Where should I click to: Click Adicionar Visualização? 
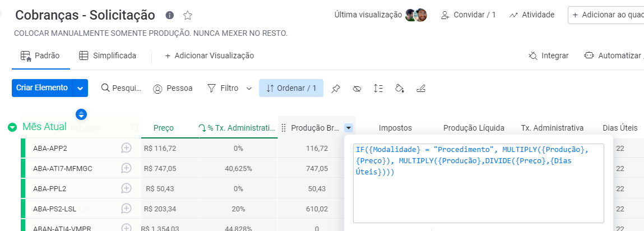209,56
